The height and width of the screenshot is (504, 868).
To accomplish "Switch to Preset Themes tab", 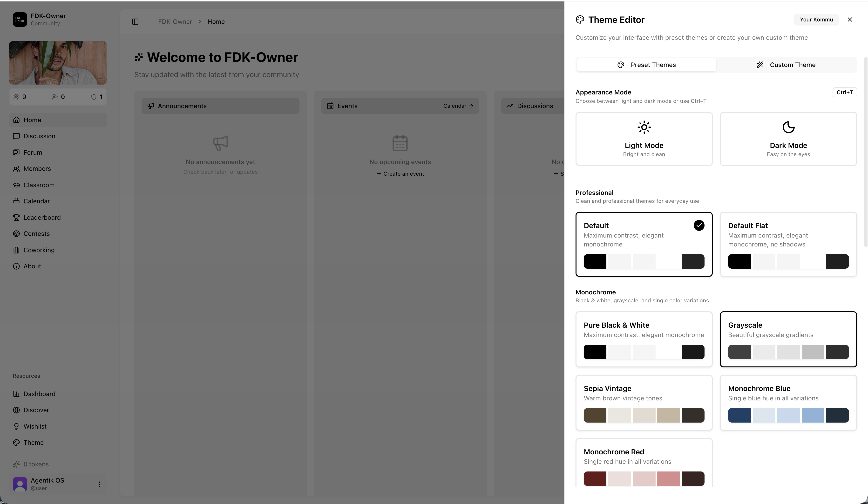I will pyautogui.click(x=646, y=65).
